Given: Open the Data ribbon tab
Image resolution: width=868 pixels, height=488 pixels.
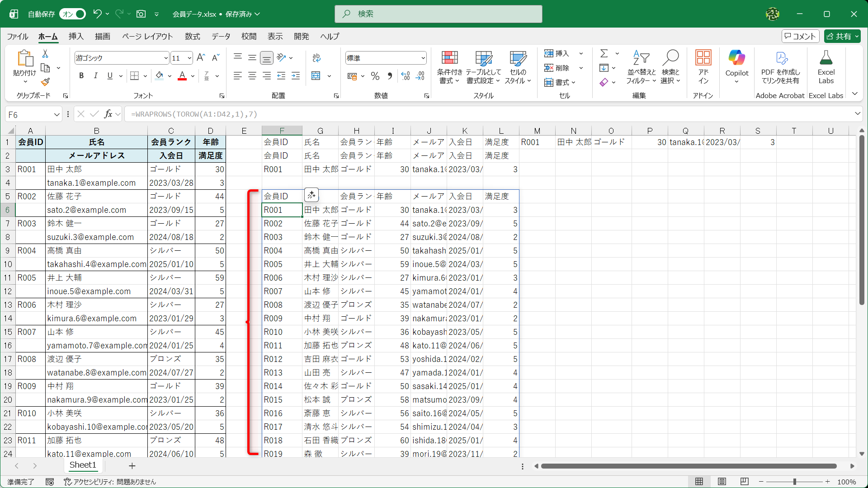Looking at the screenshot, I should point(221,37).
